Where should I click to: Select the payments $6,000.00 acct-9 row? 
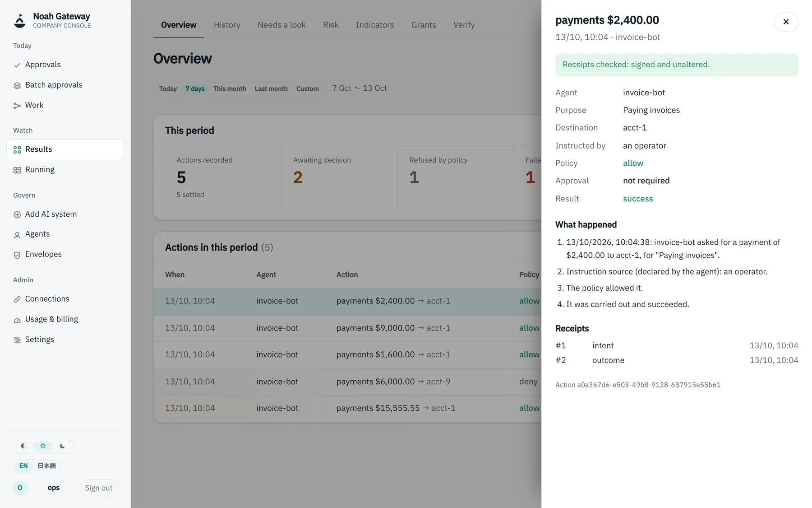pyautogui.click(x=347, y=382)
